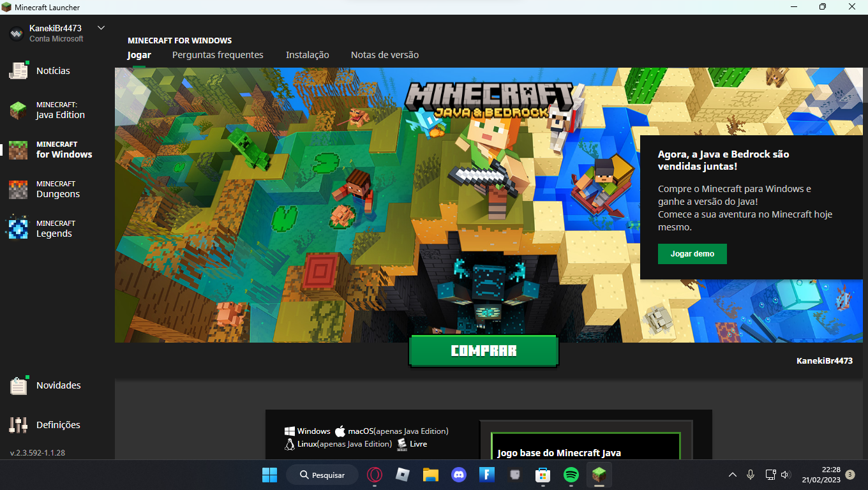Screen dimensions: 868x490
Task: Click the Windows taskbar Pesquisar search box
Action: coord(322,475)
